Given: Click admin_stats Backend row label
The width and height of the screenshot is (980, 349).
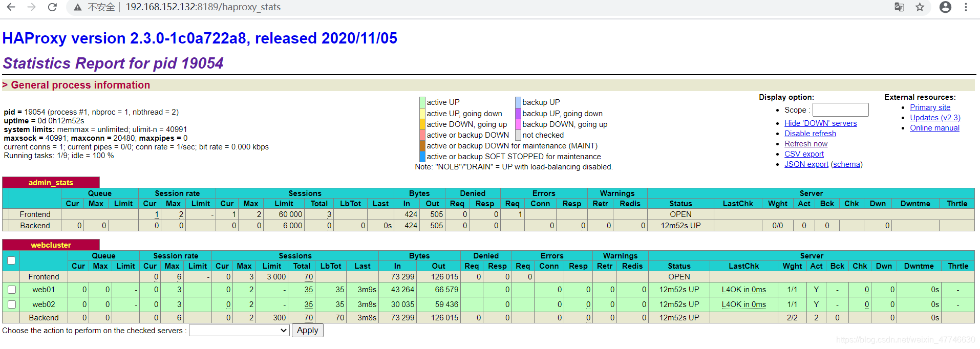Looking at the screenshot, I should click(x=35, y=226).
